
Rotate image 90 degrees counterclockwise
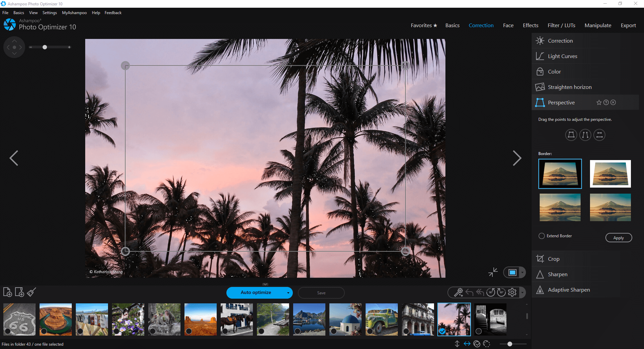[490, 293]
